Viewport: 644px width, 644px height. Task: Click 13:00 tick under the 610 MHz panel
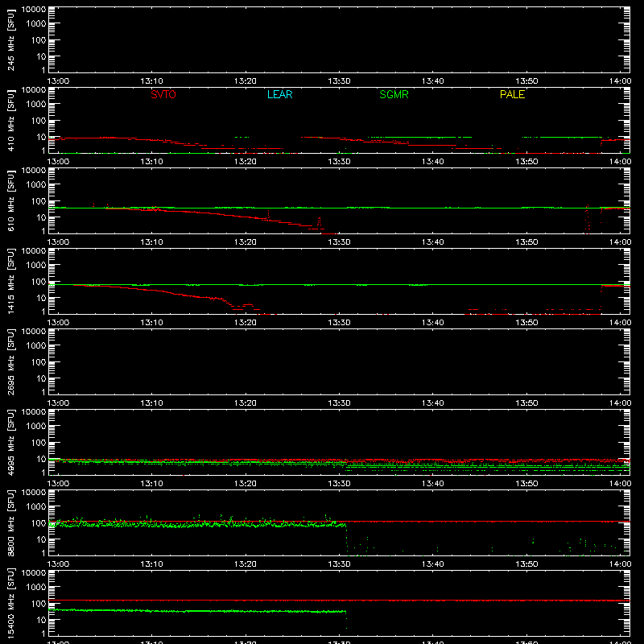[58, 242]
